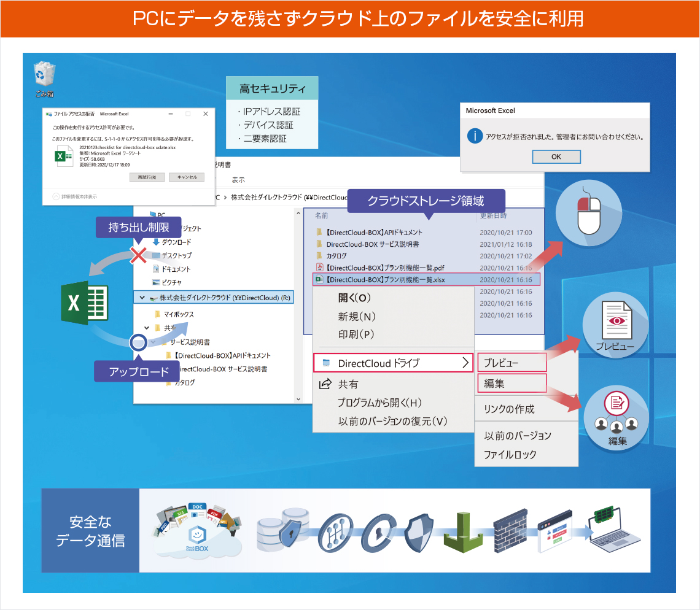This screenshot has width=700, height=610.
Task: Choose 開く(O) from context menu
Action: (354, 298)
